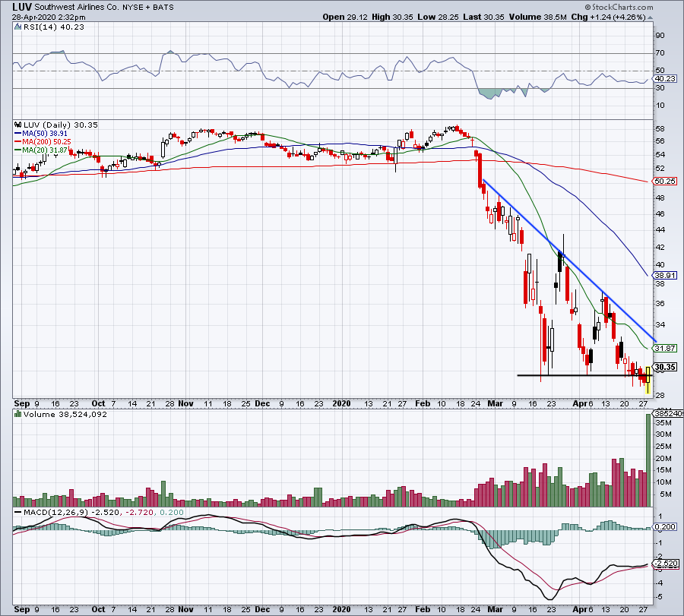Click the Chg +1.24 (+4.26%) value
684x616 pixels.
pos(608,17)
